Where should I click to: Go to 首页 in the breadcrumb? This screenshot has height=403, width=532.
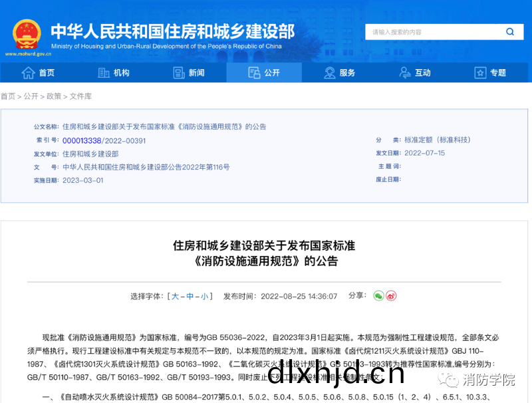point(8,96)
